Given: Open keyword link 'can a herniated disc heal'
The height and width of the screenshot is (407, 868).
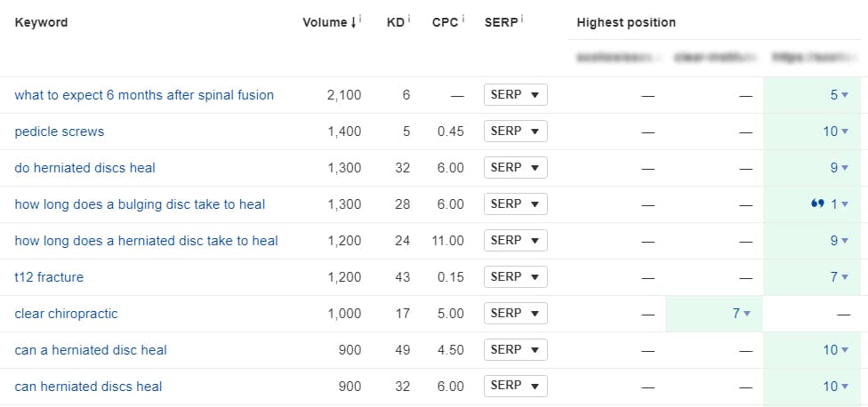Looking at the screenshot, I should tap(90, 350).
